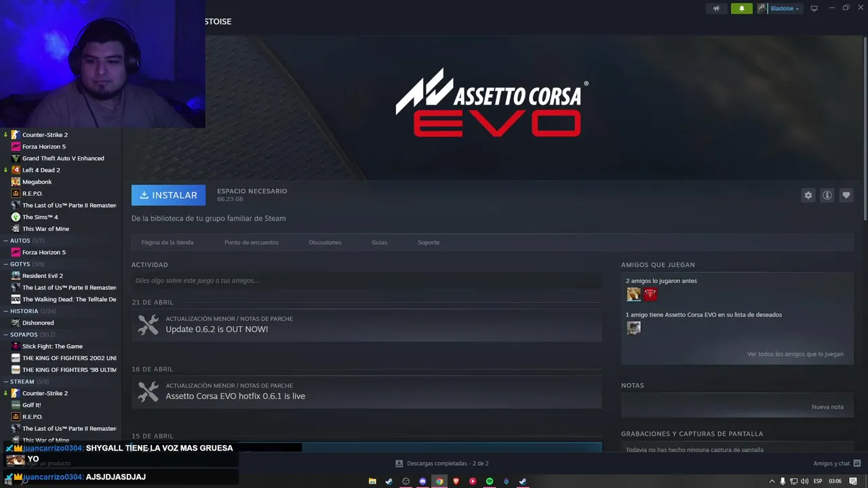Open the Guías tab

click(379, 243)
